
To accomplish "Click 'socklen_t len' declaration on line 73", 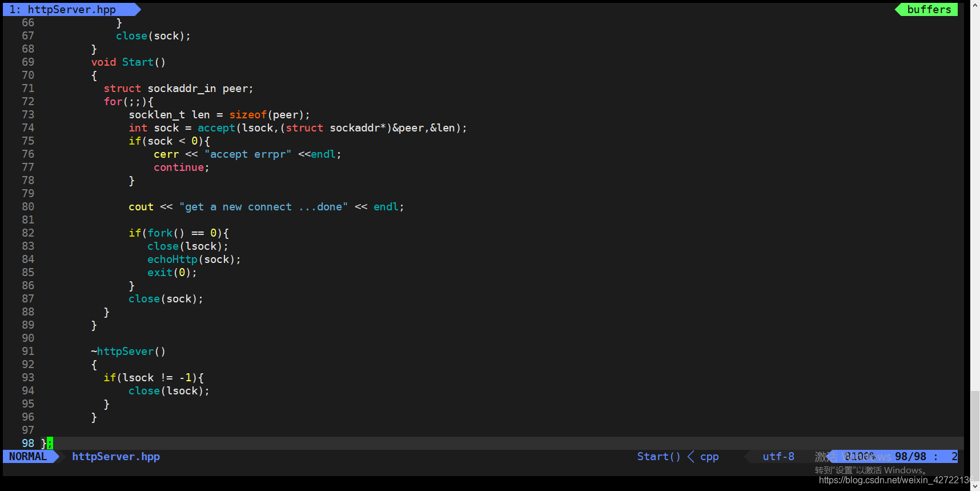I will (169, 114).
